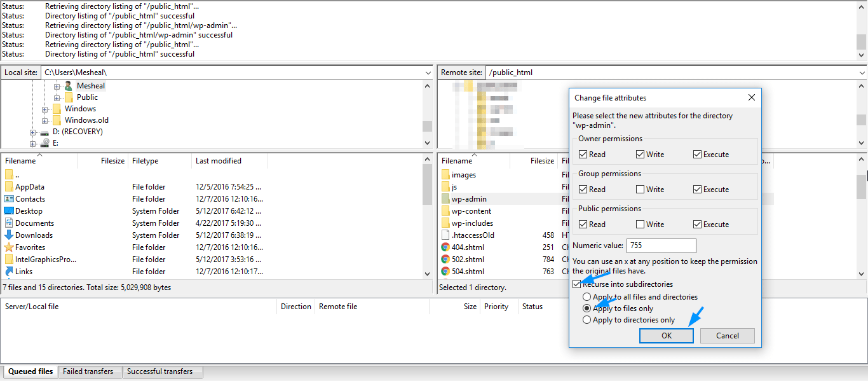868x381 pixels.
Task: Click the Downloads arrow icon in local list
Action: point(9,235)
